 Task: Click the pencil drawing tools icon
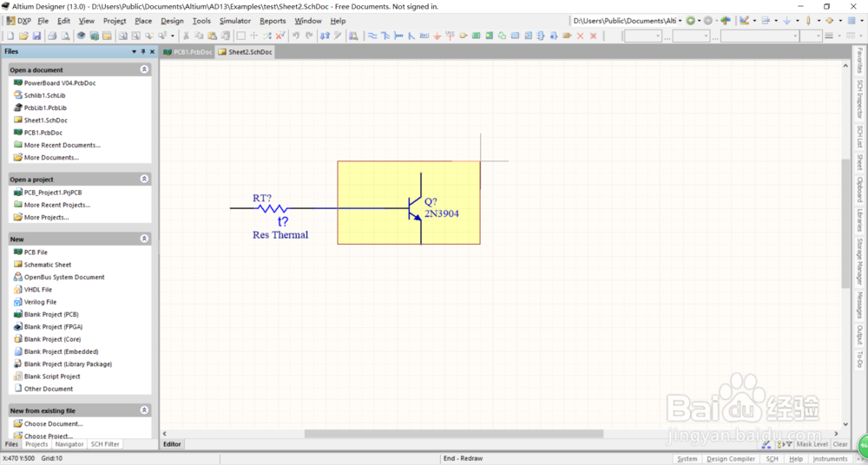744,21
